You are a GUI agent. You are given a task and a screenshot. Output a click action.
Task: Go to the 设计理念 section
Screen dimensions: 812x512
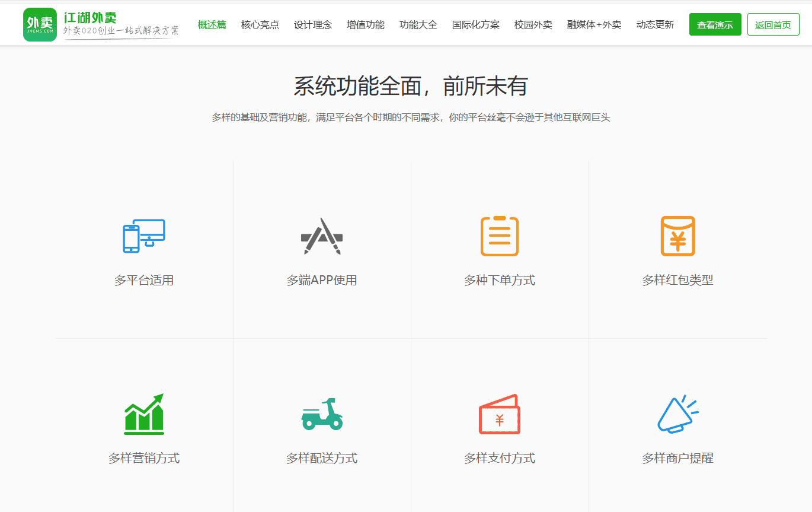click(x=313, y=25)
